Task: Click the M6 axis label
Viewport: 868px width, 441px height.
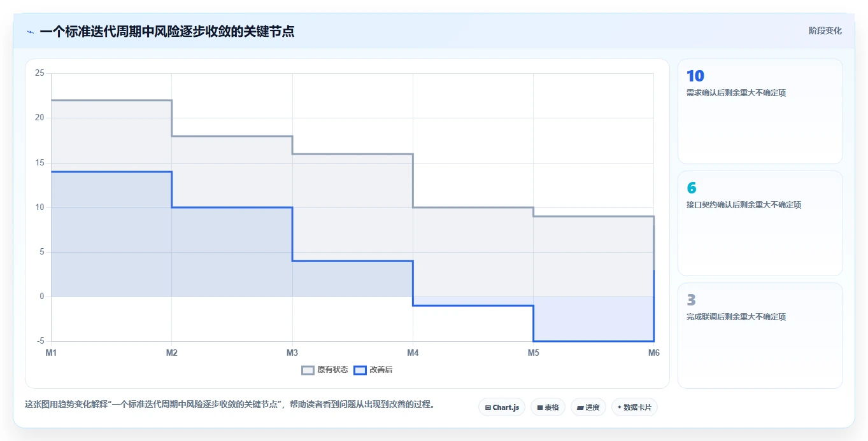Action: click(x=653, y=353)
